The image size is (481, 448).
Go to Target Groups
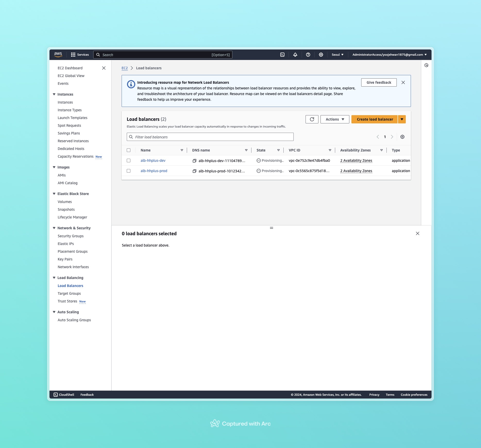pyautogui.click(x=69, y=293)
